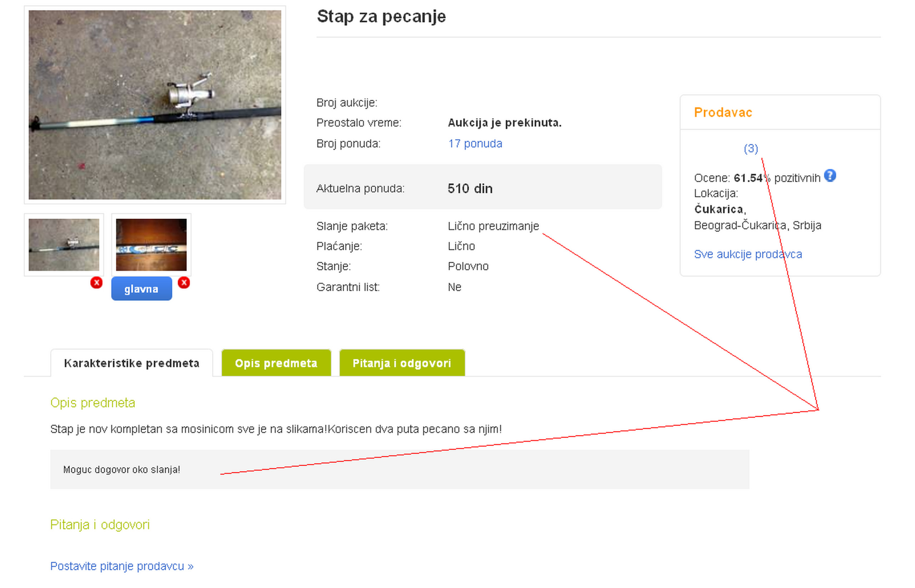Screen dimensions: 915x588
Task: Click the blue help question mark icon
Action: click(830, 176)
